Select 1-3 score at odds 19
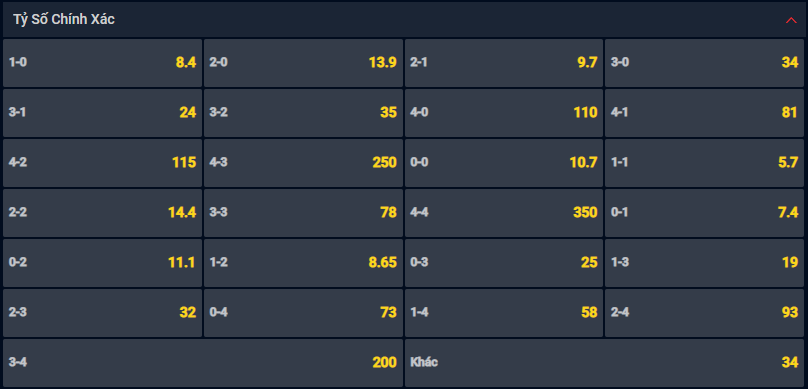The height and width of the screenshot is (389, 808). pos(704,263)
